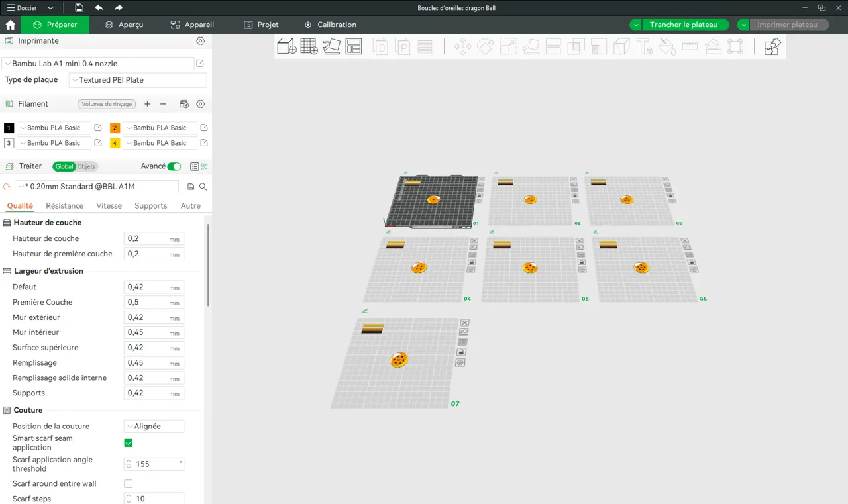Open Position de la couture dropdown
This screenshot has width=848, height=504.
pos(154,427)
